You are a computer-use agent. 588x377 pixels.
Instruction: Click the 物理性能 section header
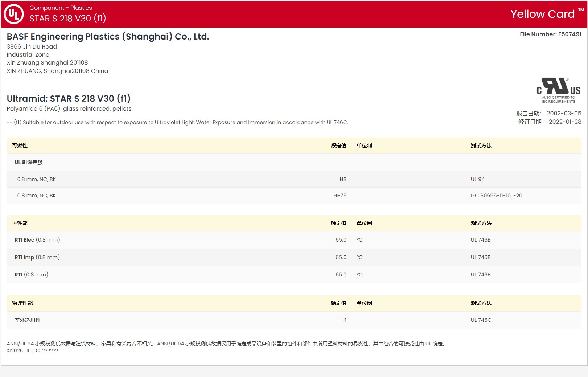pyautogui.click(x=22, y=303)
